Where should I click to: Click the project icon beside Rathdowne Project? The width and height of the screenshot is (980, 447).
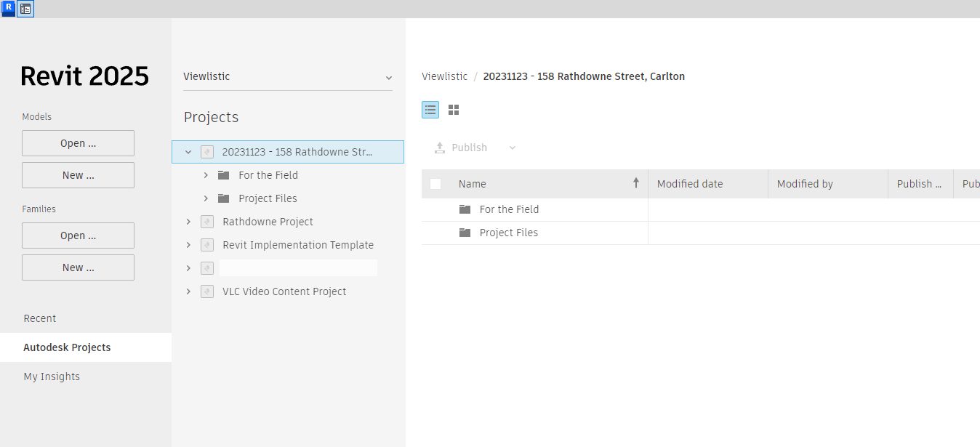(x=207, y=222)
